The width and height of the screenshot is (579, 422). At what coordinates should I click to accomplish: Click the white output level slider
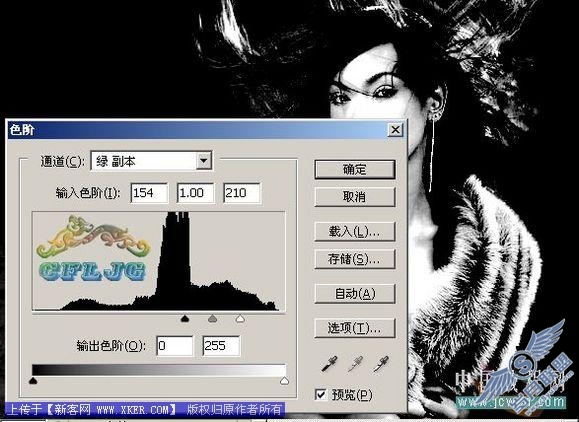[x=284, y=380]
